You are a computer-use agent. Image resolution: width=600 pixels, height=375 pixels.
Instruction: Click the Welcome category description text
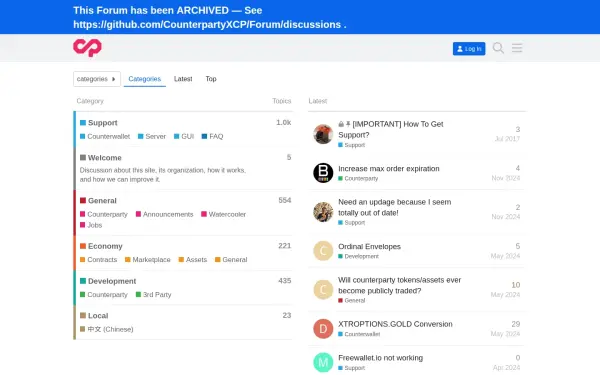click(163, 174)
